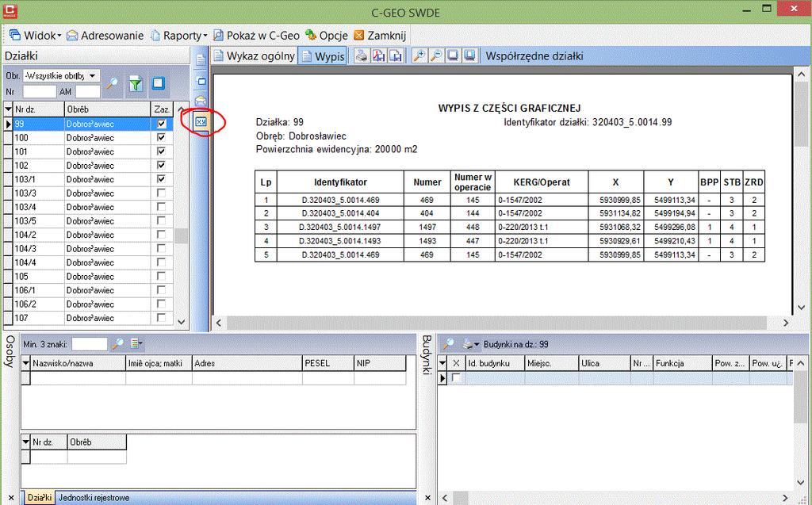
Task: Open the list options dropdown in Osoby panel
Action: coord(136,343)
